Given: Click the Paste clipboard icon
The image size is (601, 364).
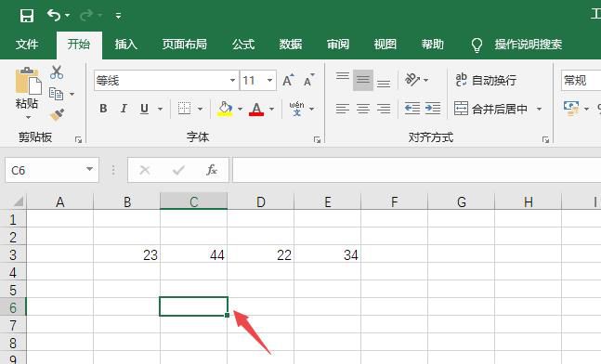Looking at the screenshot, I should (28, 81).
